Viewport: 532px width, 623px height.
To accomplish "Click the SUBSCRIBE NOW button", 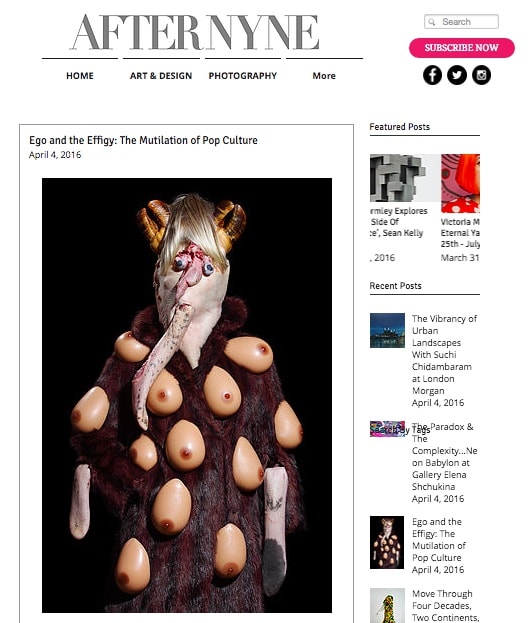I will [x=462, y=48].
